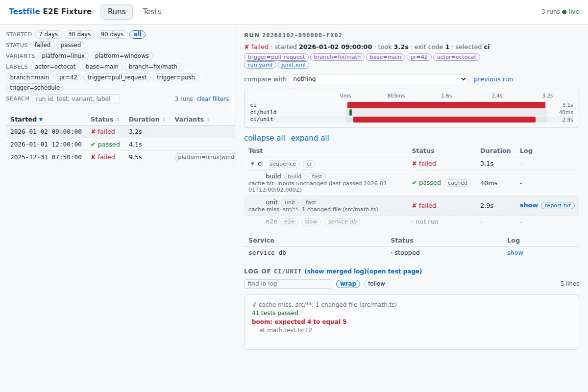Click branch=fix/math tag in run header
This screenshot has height=392, width=588.
[x=337, y=57]
